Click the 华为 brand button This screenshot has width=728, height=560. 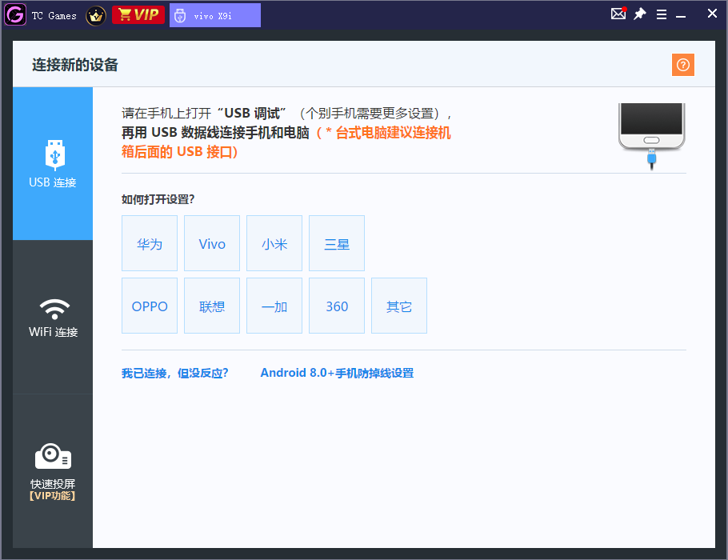coord(150,243)
